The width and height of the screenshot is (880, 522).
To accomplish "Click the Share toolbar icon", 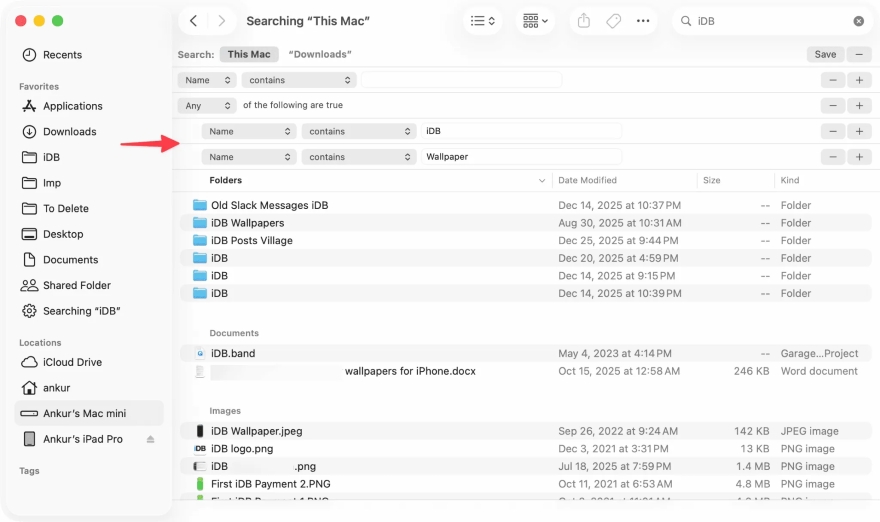I will (x=584, y=21).
